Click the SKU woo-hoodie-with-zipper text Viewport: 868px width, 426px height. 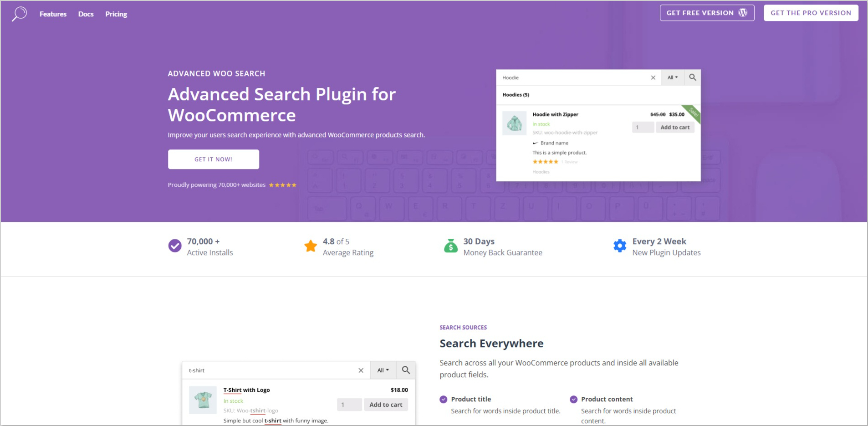565,133
